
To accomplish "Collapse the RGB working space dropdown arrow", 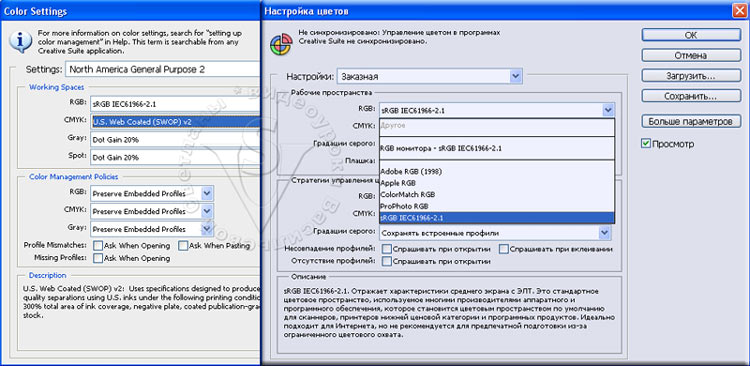I will (x=608, y=110).
